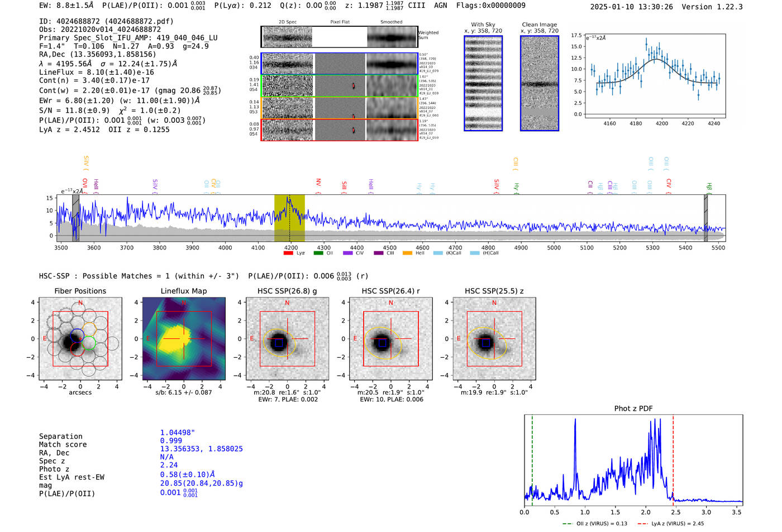
Task: Click the 'EW: 8.8±1.5Å' header value
Action: [x=66, y=6]
